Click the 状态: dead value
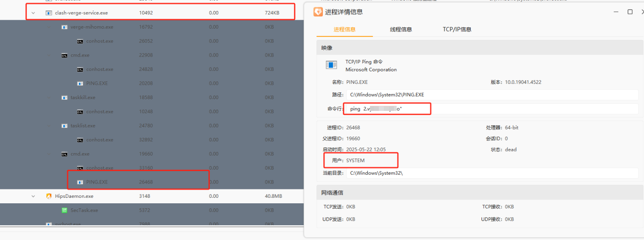The image size is (644, 240). (x=511, y=149)
